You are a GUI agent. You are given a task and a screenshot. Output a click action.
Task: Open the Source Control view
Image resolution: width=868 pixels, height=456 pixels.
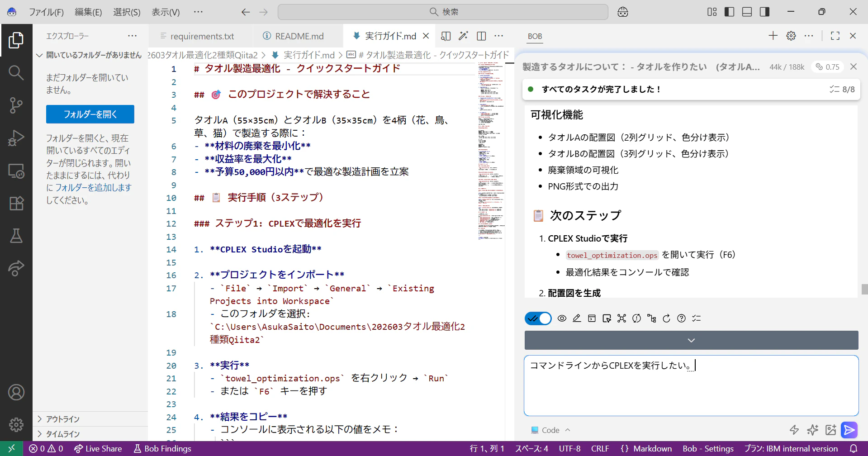(16, 105)
